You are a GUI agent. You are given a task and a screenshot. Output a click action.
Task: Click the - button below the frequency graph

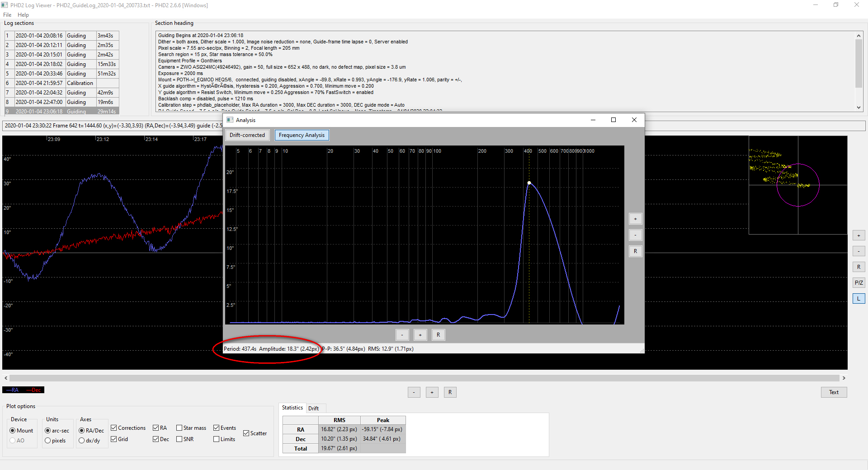pyautogui.click(x=402, y=335)
